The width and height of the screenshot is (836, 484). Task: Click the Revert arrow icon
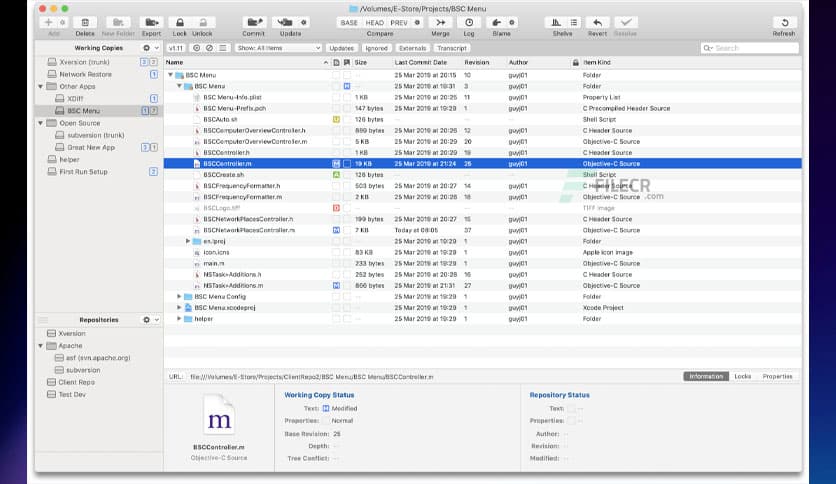click(598, 22)
